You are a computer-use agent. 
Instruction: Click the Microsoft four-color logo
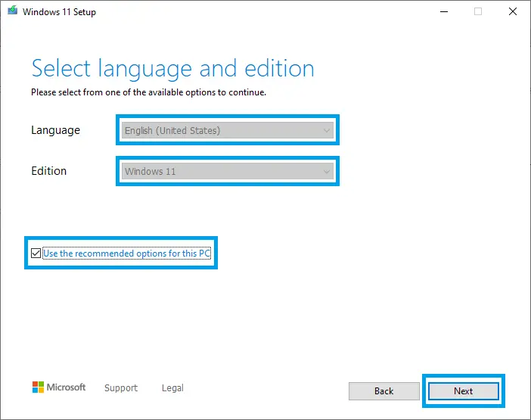point(38,387)
